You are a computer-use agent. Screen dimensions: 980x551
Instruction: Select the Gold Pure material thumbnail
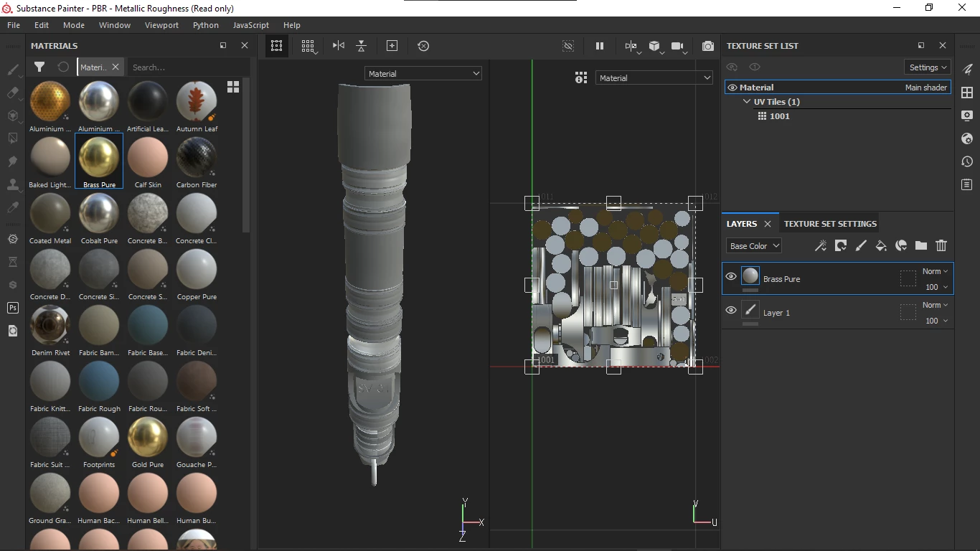(x=148, y=438)
